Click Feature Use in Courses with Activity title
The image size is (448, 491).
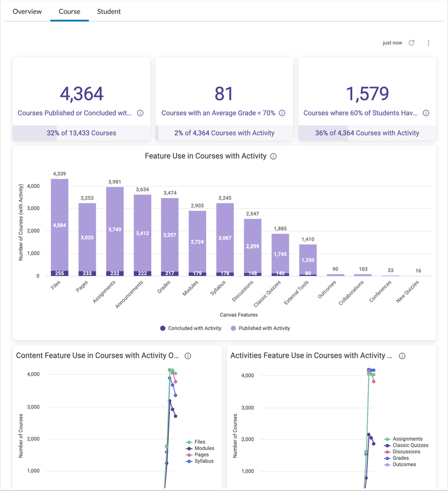pos(206,156)
